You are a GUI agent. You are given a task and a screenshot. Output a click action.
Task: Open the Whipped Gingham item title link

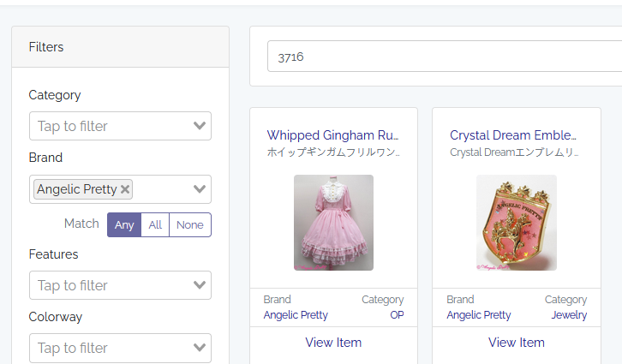[x=332, y=135]
